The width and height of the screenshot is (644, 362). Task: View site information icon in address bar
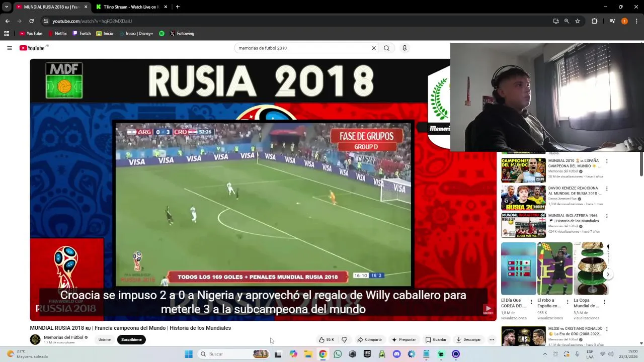46,21
